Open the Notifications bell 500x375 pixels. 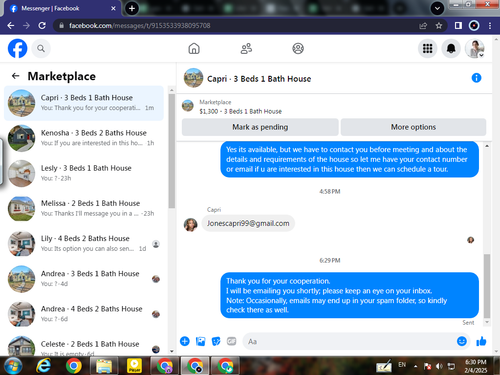pos(451,49)
